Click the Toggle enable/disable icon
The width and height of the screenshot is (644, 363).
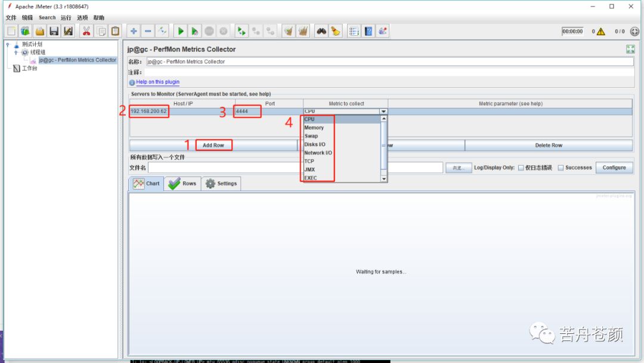pos(162,31)
